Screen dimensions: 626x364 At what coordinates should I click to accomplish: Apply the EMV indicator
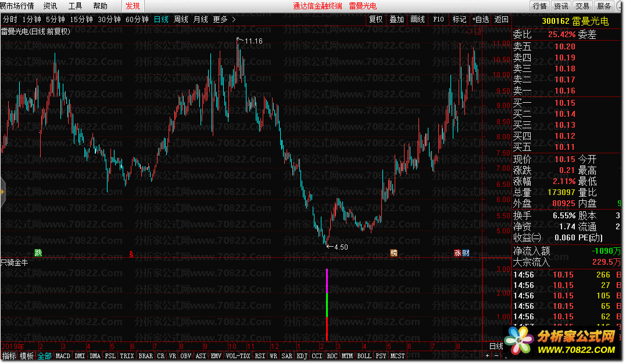pyautogui.click(x=216, y=356)
